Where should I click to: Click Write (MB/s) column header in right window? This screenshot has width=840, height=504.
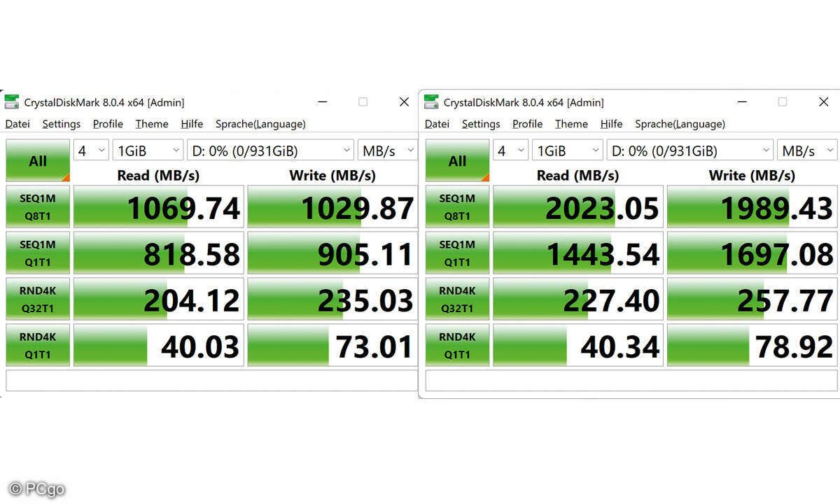(751, 175)
